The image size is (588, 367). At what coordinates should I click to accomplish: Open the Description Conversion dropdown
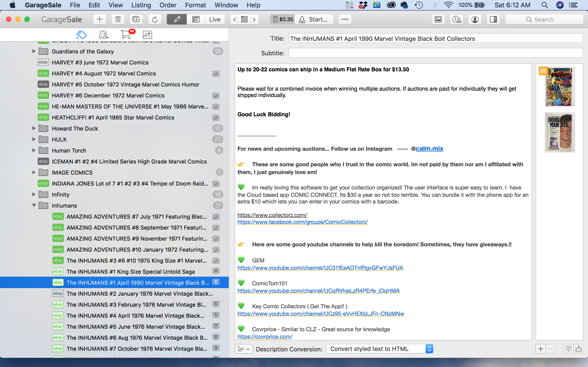379,349
